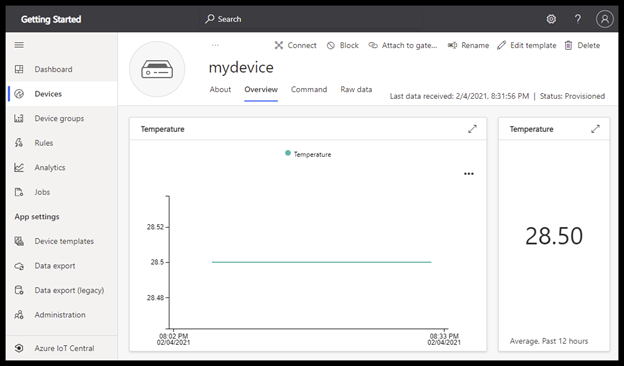Select the Overview tab
The width and height of the screenshot is (624, 366).
[261, 90]
